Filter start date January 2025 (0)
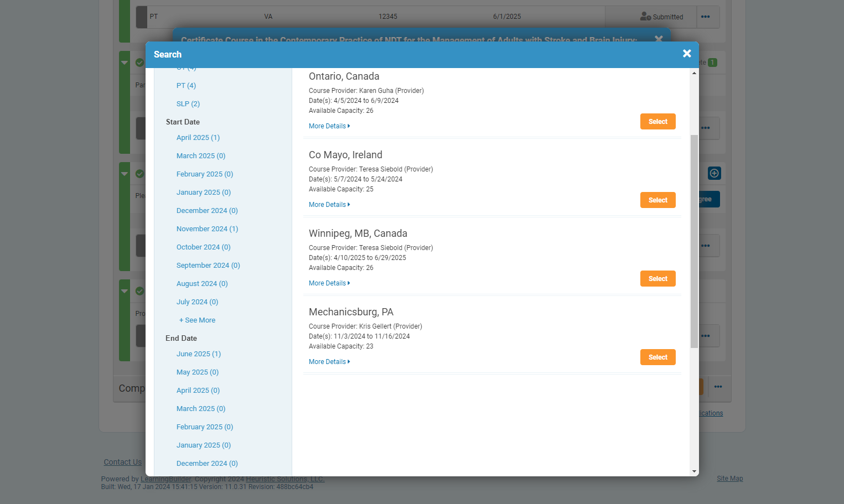This screenshot has width=844, height=504. [204, 193]
